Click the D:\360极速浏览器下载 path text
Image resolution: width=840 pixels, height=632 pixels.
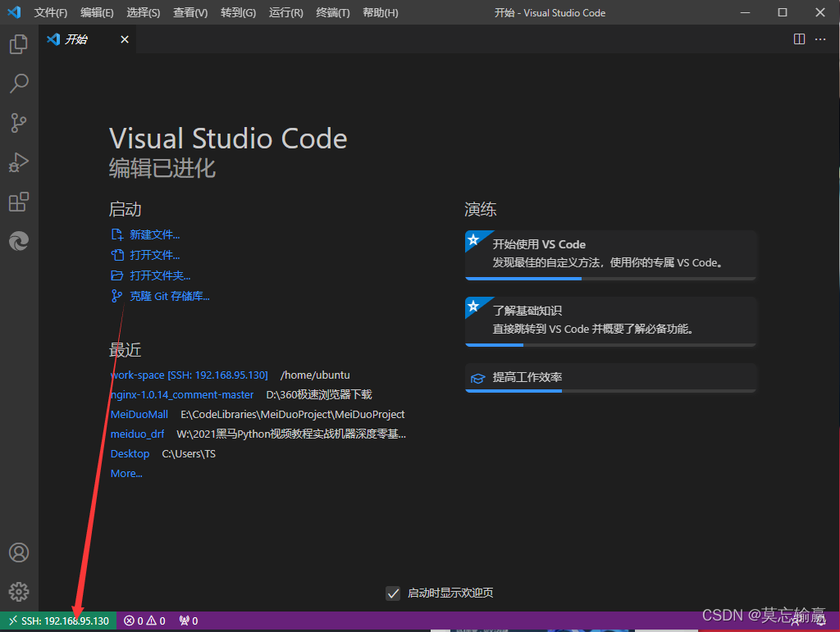point(319,395)
